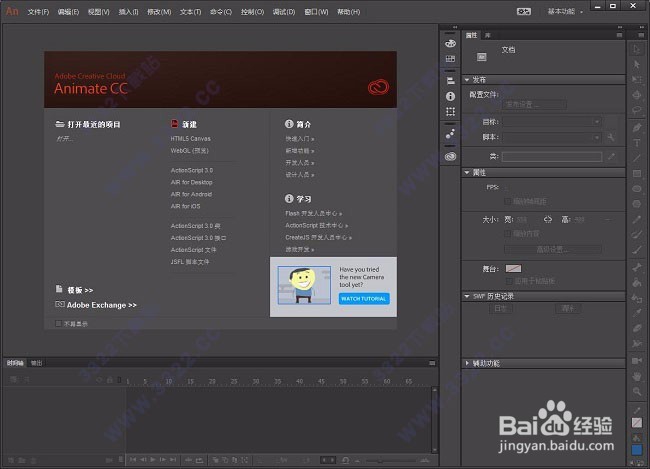650x469 pixels.
Task: Select the Line tool
Action: 637,158
